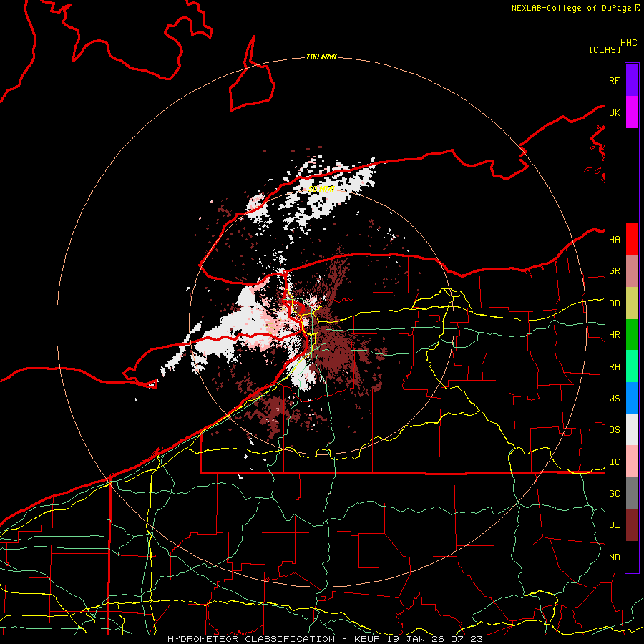The height and width of the screenshot is (644, 644).
Task: Click the HR legend label
Action: tap(614, 335)
